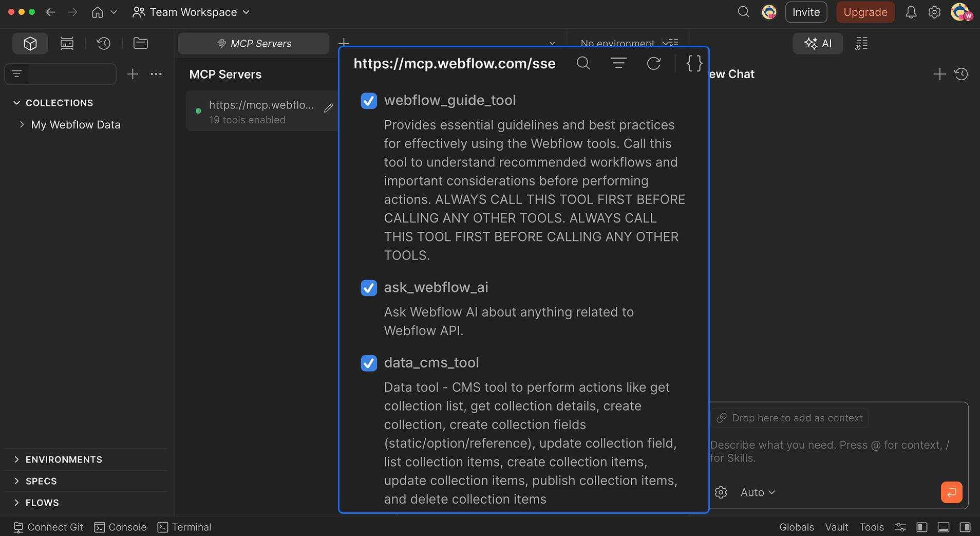The height and width of the screenshot is (536, 980).
Task: Send the chat message
Action: tap(951, 492)
